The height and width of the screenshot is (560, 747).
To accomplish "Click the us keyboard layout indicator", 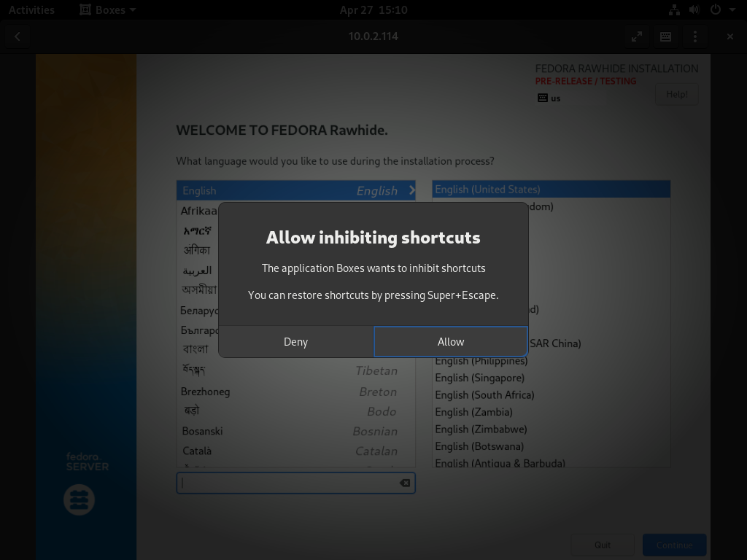I will (x=549, y=98).
